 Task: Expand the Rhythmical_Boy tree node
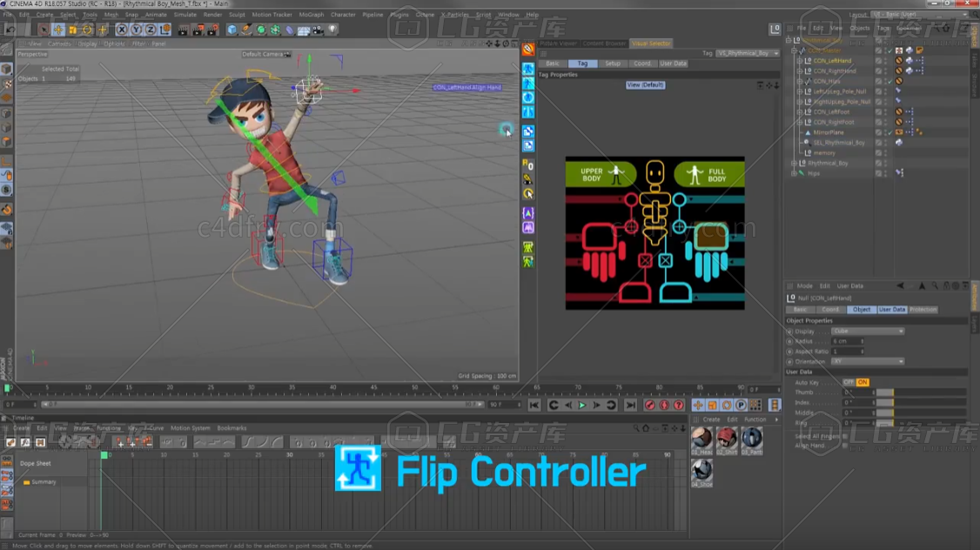(794, 163)
